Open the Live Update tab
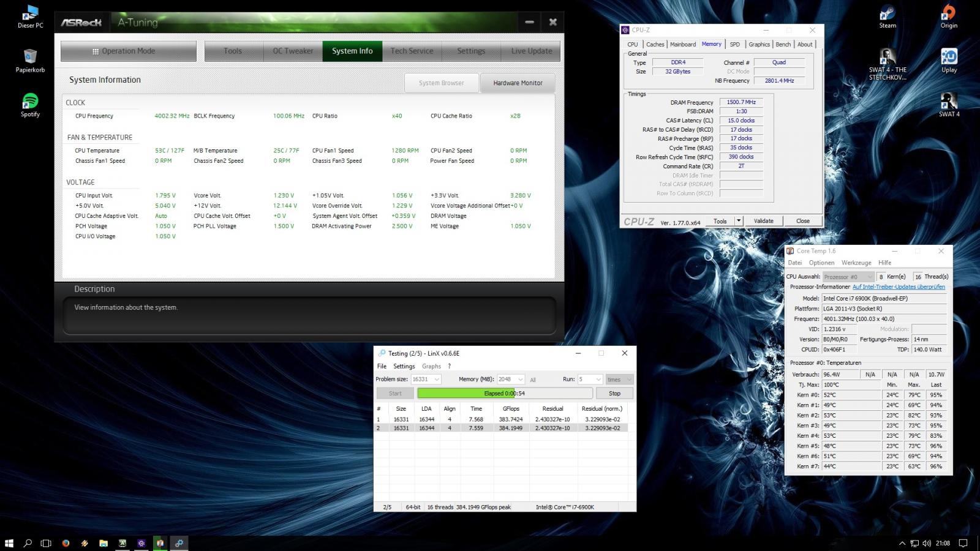 pyautogui.click(x=531, y=51)
